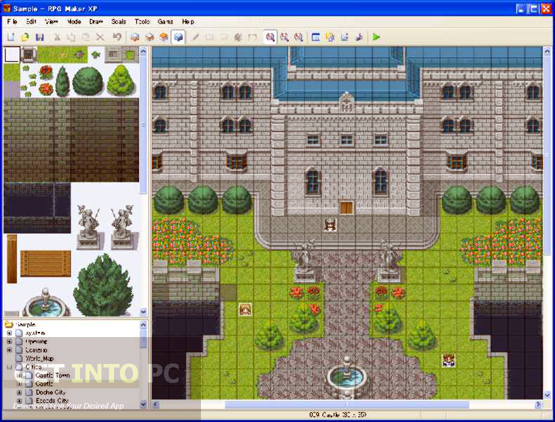The height and width of the screenshot is (422, 555).
Task: Click the castle's wooden front door tile
Action: 347,208
